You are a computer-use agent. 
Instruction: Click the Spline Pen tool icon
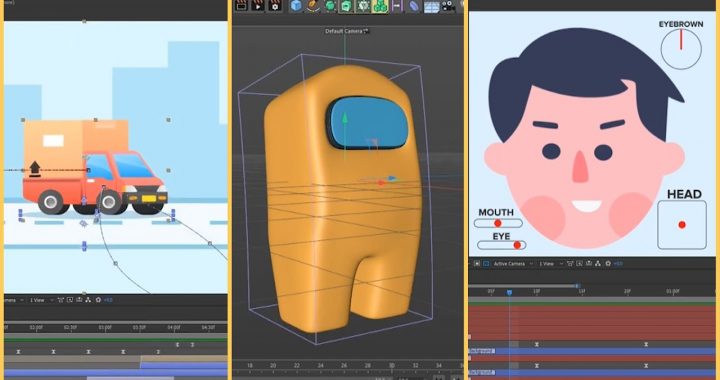click(x=313, y=6)
